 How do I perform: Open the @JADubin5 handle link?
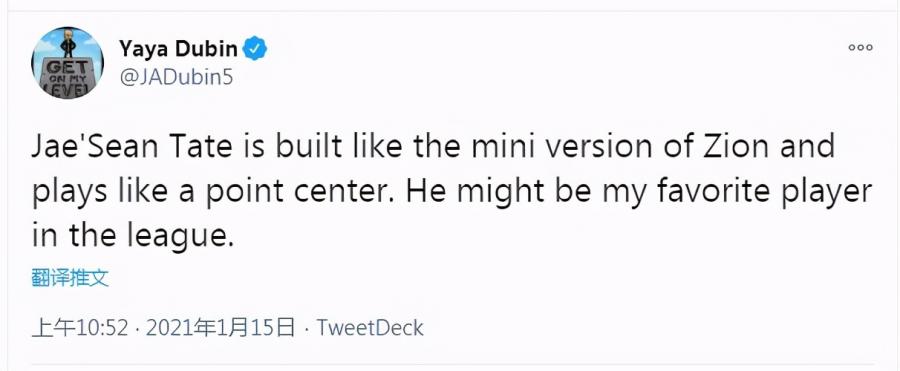176,78
